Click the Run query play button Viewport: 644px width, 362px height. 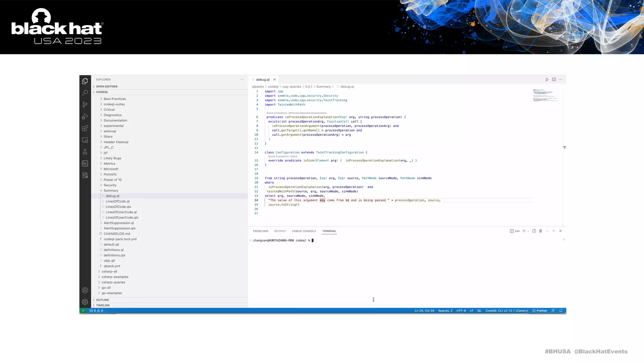point(547,80)
